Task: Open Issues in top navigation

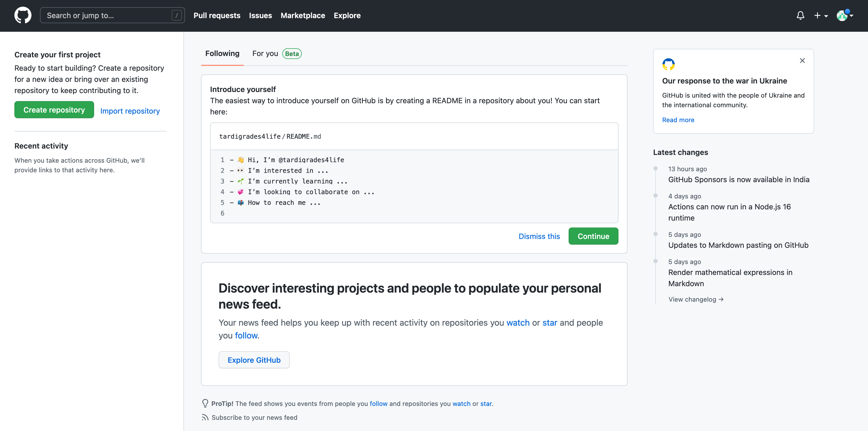Action: [x=260, y=15]
